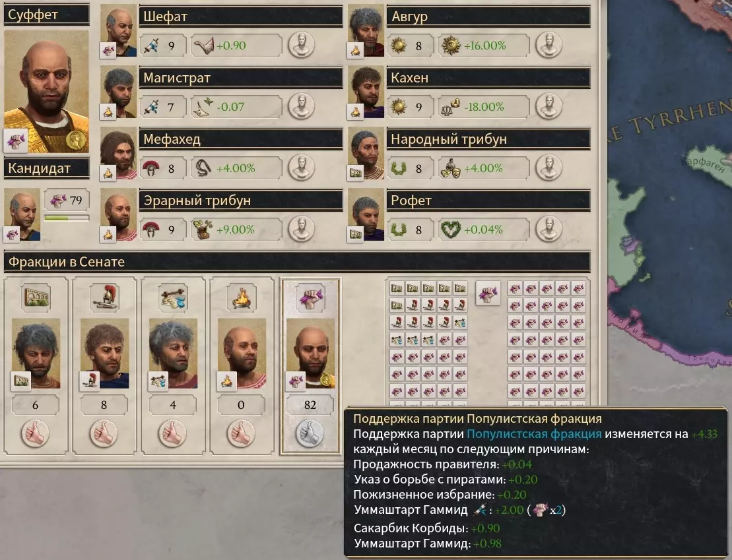Click thumbs-up under the faction with 0 seats
732x560 pixels.
click(242, 433)
